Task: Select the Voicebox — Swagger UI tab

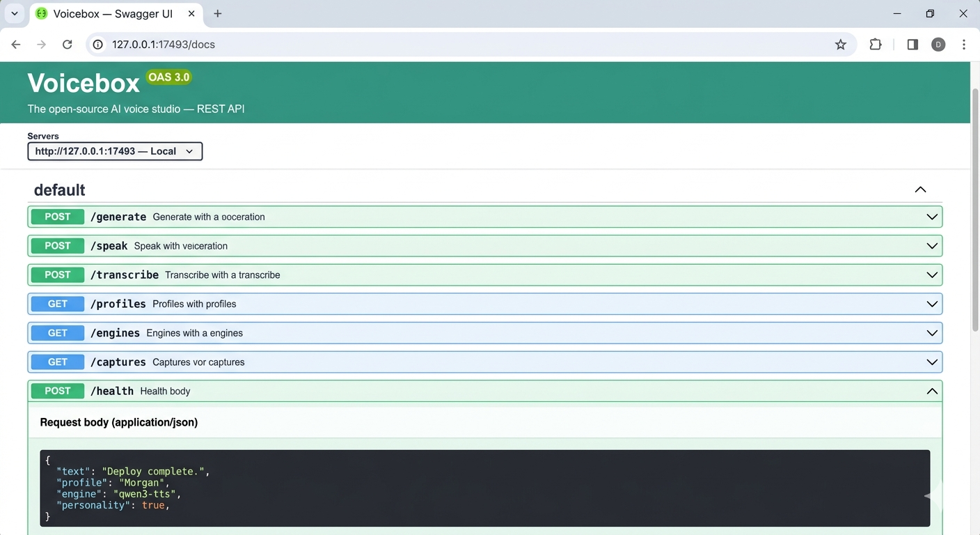Action: click(116, 14)
